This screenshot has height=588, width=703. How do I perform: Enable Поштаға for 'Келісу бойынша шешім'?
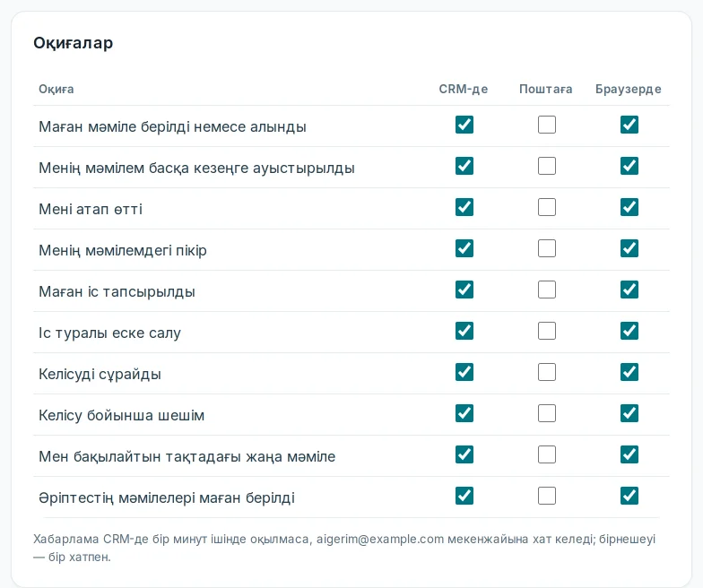point(547,413)
